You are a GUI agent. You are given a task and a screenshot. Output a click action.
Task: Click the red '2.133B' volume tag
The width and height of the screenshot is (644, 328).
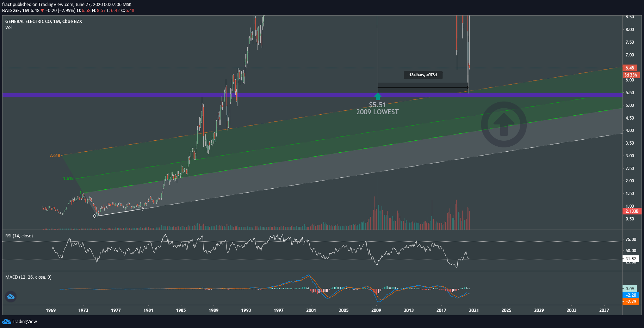tap(631, 211)
